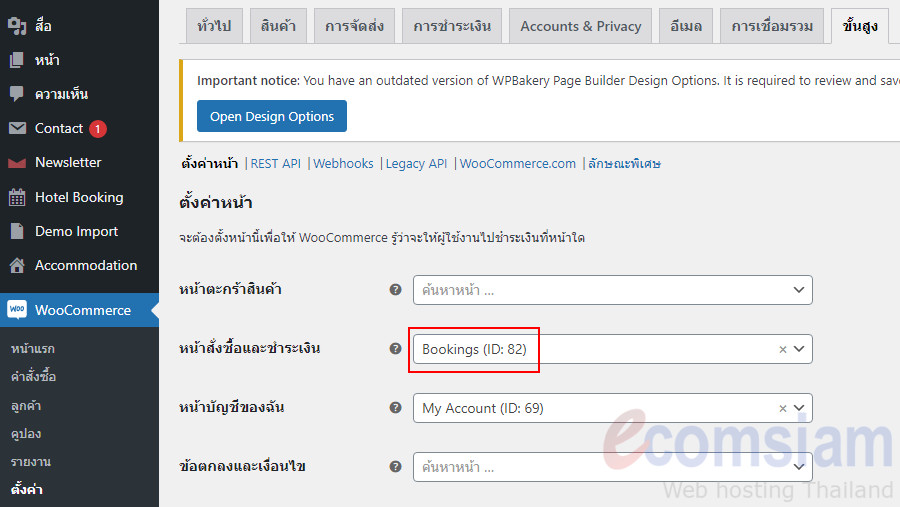900x507 pixels.
Task: Expand the My Account page dropdown arrow
Action: pyautogui.click(x=799, y=408)
